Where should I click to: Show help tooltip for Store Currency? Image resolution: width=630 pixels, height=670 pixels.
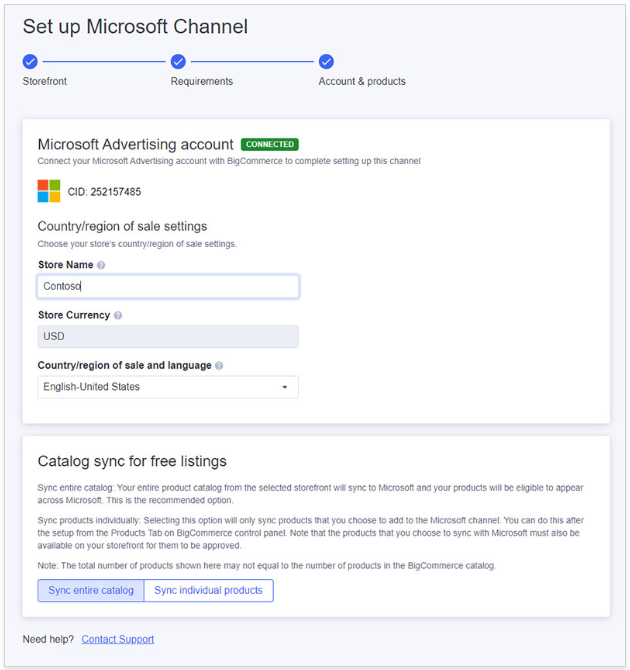(118, 316)
